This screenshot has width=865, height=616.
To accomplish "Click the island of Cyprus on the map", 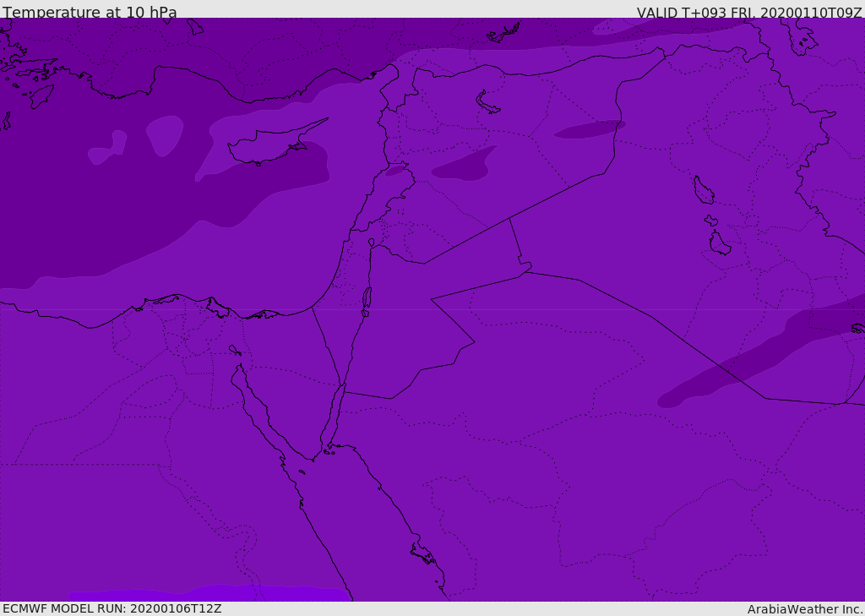I will 270,145.
